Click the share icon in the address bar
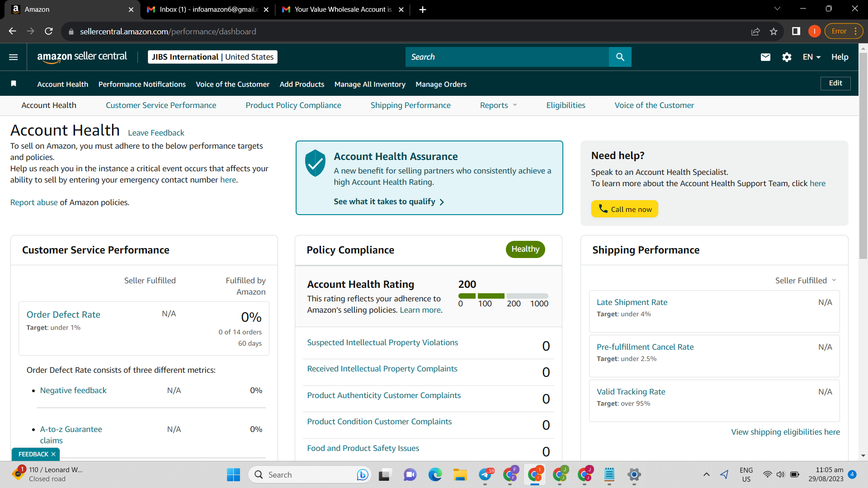This screenshot has height=488, width=868. [755, 31]
